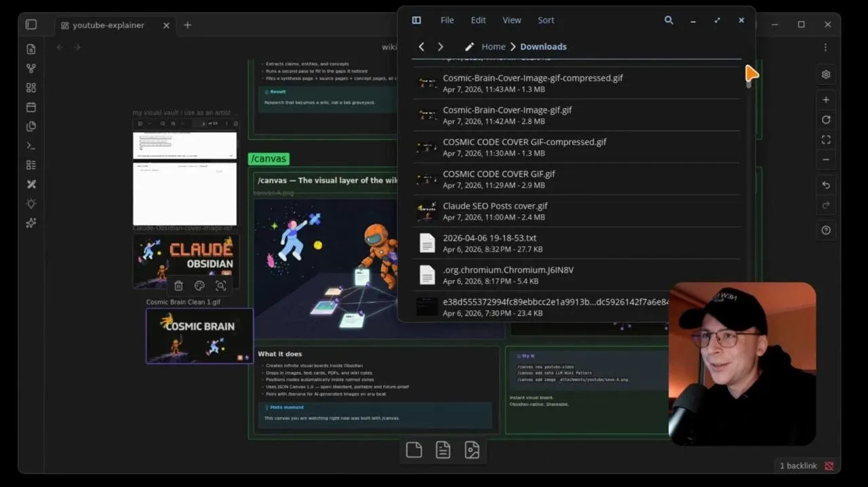Viewport: 868px width, 487px height.
Task: Select Claude SEO Posts cover.gif file
Action: pos(576,211)
